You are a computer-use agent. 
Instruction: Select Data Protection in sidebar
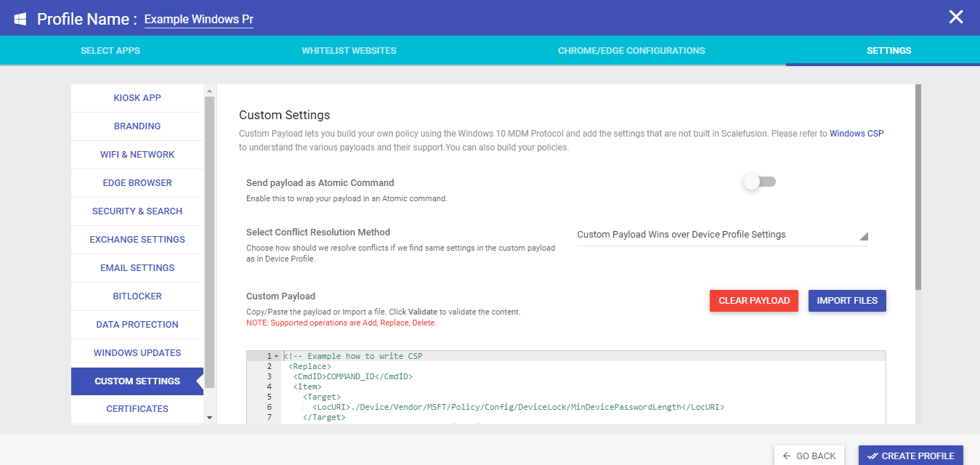[x=137, y=325]
